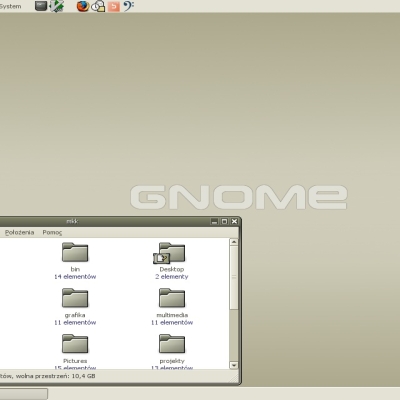Close the file manager window

click(234, 221)
